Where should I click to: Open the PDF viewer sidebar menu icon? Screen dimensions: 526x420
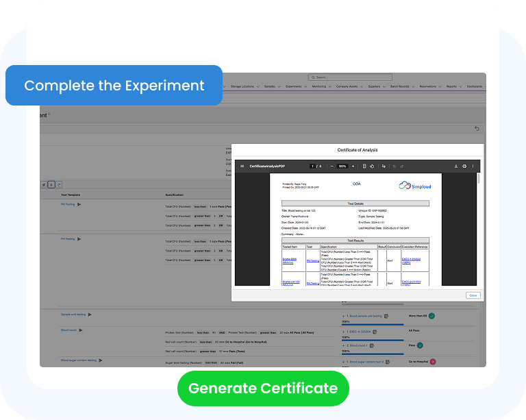point(242,166)
